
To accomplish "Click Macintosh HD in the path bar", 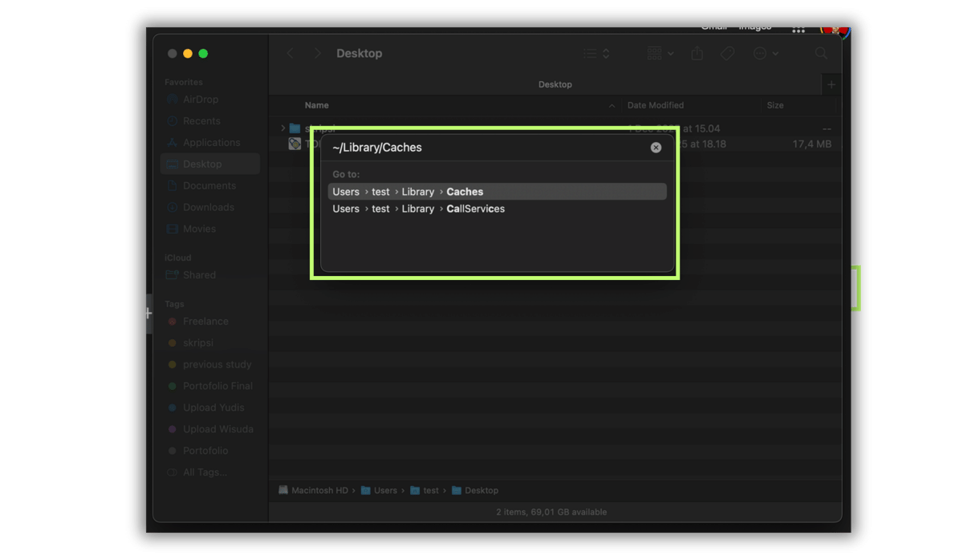I will click(x=320, y=490).
